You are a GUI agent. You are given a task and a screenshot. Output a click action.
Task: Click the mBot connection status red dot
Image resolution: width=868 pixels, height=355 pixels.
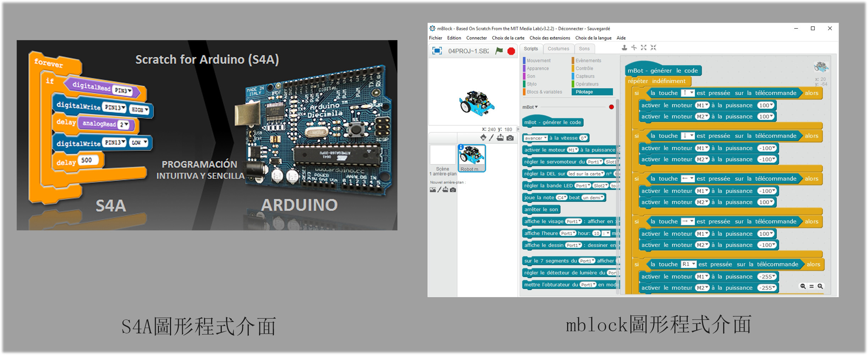611,107
